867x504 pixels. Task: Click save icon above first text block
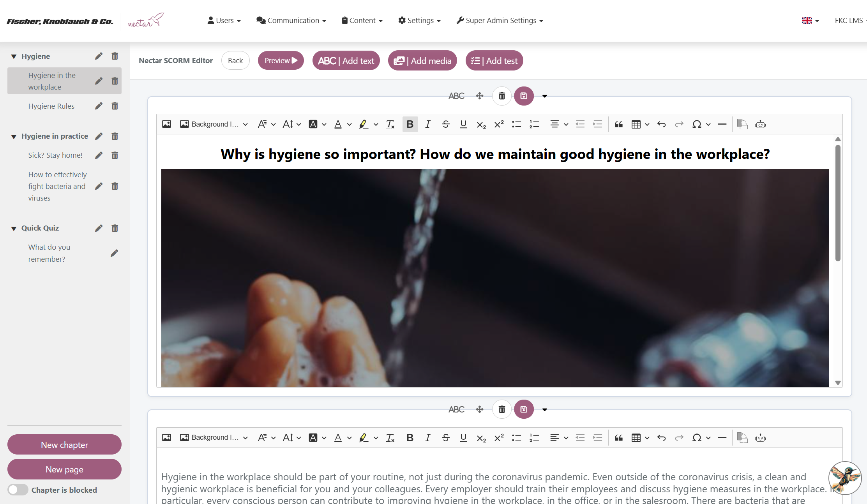(523, 96)
